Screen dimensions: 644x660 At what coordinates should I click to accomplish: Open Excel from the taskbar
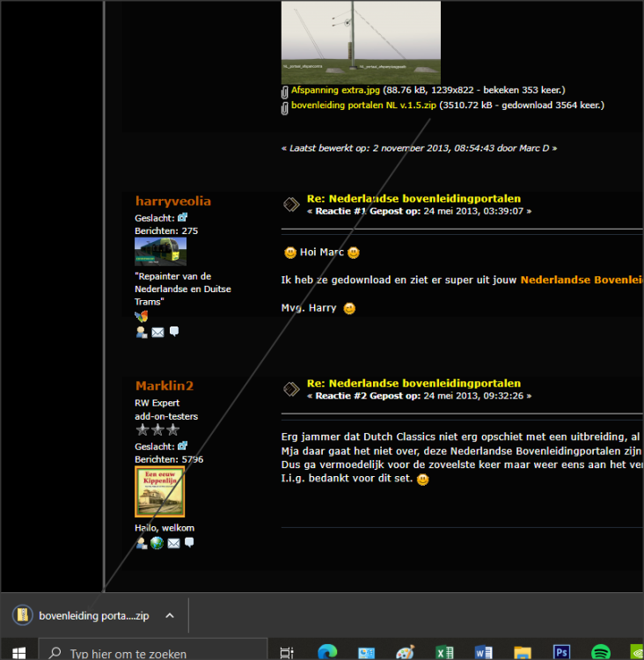445,652
